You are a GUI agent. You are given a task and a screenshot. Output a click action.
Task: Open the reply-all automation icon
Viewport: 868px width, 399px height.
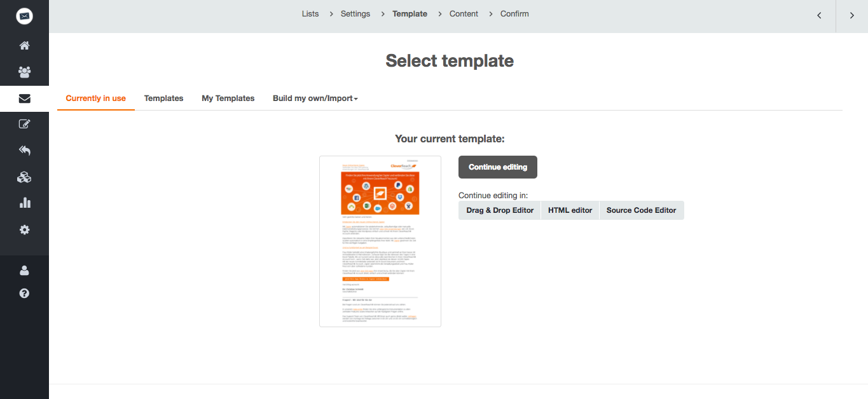[24, 151]
